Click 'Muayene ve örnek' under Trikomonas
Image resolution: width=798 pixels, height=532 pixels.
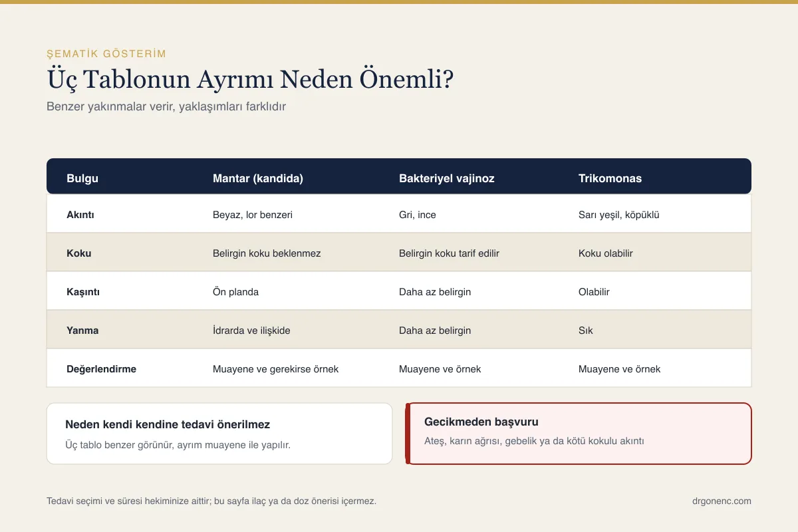[619, 369]
